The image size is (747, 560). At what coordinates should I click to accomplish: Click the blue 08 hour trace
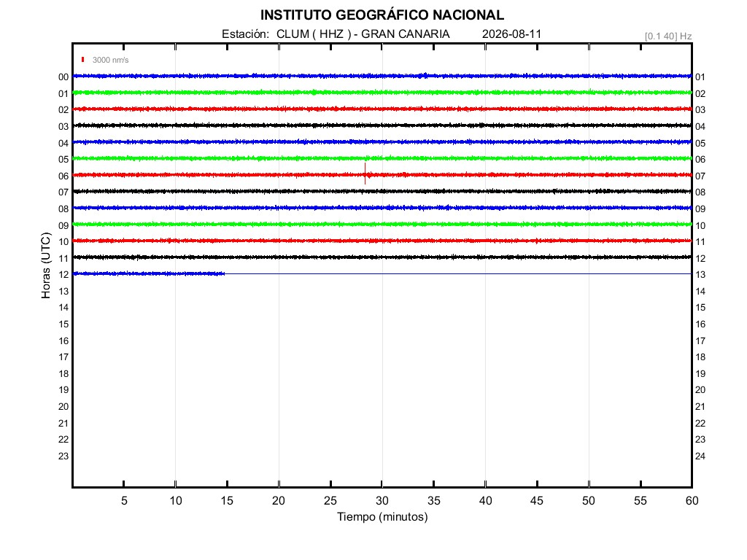[382, 208]
